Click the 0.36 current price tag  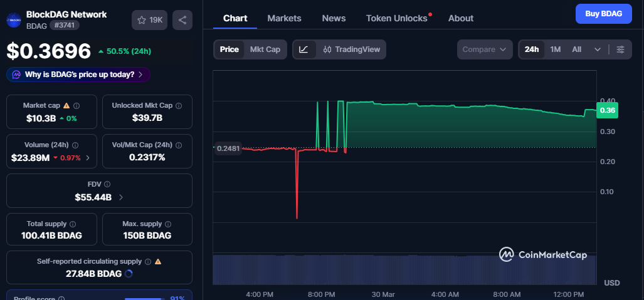[607, 110]
